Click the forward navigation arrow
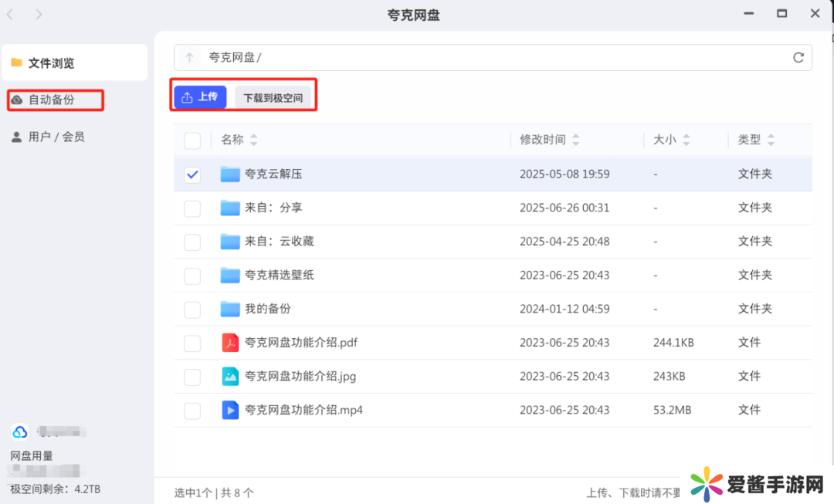Image resolution: width=834 pixels, height=504 pixels. click(39, 15)
